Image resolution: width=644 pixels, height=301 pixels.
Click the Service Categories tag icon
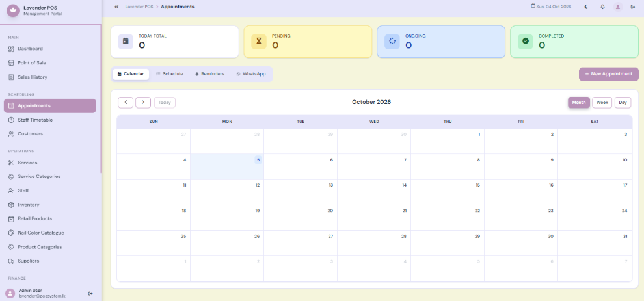(11, 177)
